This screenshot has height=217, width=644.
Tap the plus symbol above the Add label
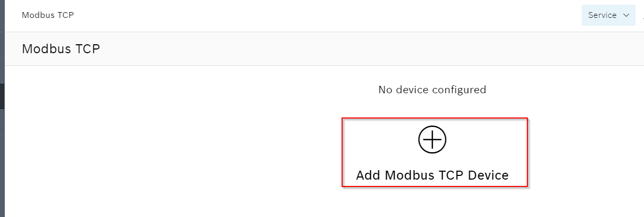[x=432, y=140]
